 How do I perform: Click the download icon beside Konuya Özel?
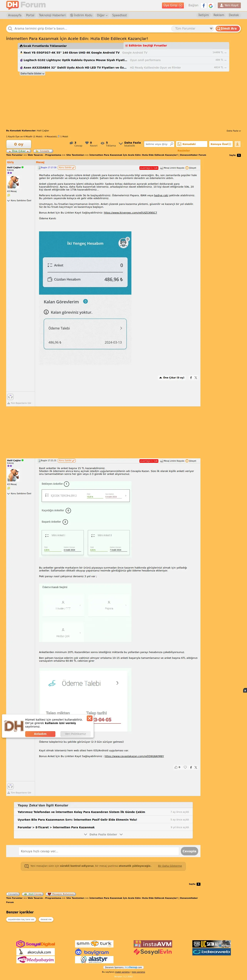[x=237, y=144]
